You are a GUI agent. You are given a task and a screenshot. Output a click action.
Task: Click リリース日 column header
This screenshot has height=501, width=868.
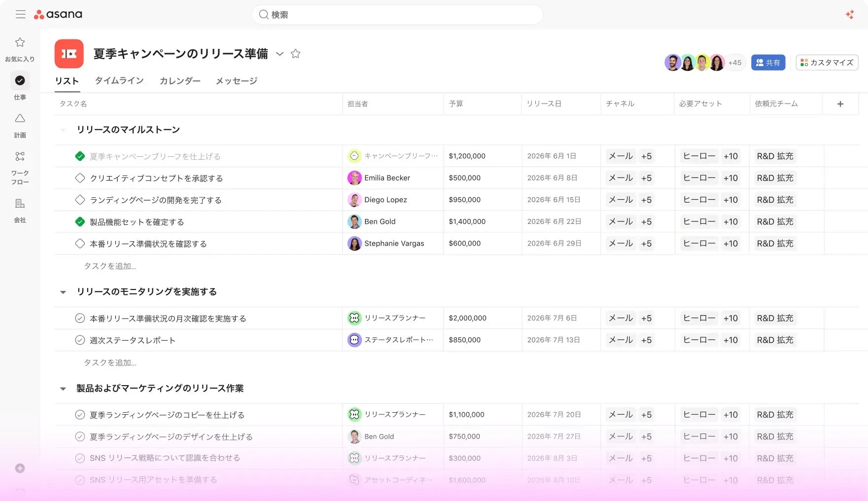pyautogui.click(x=544, y=104)
